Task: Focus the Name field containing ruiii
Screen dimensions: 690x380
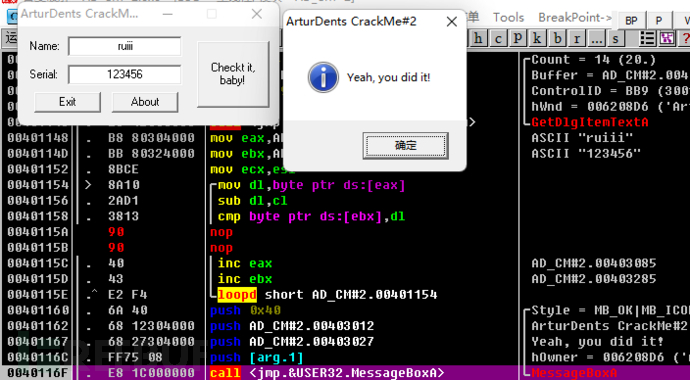Action: pyautogui.click(x=125, y=46)
